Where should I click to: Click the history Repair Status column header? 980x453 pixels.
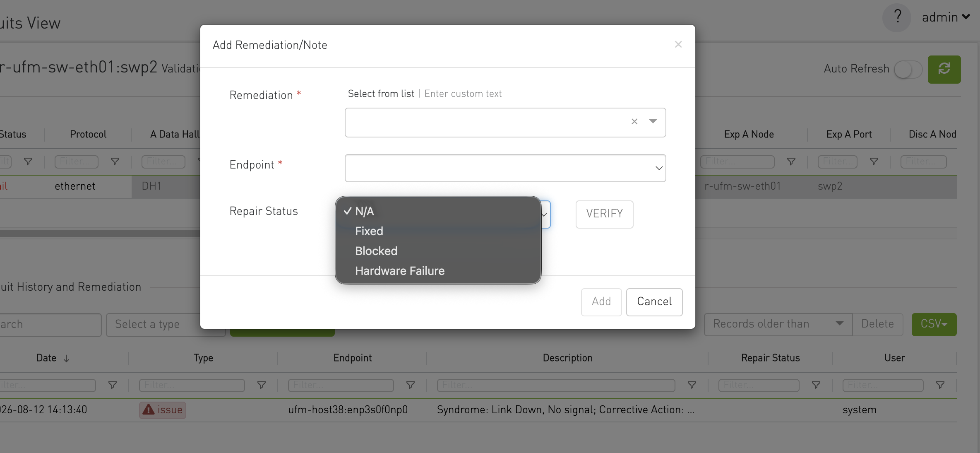tap(770, 358)
